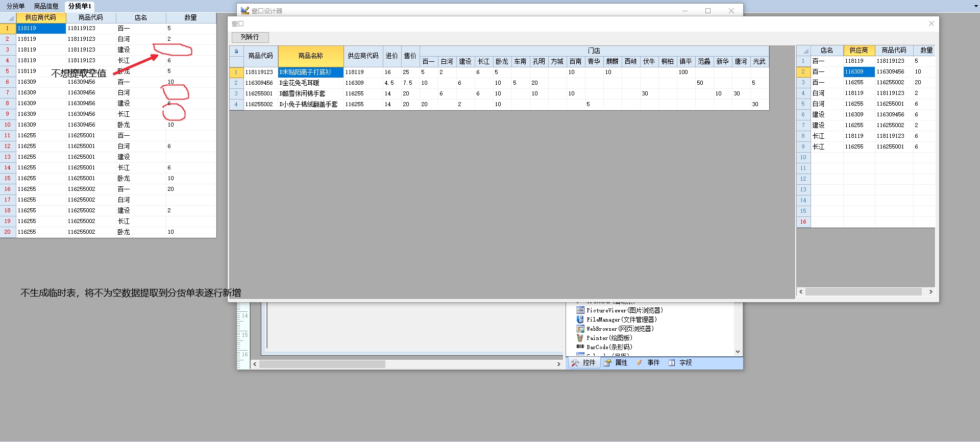
Task: Click select-all corner of right grid
Action: [803, 51]
